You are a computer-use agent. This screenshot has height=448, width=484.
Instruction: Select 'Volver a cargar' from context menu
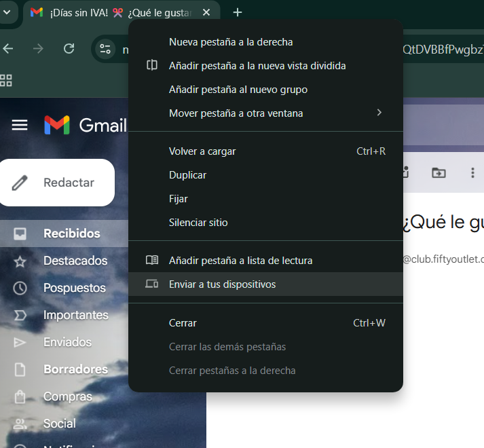(x=202, y=151)
